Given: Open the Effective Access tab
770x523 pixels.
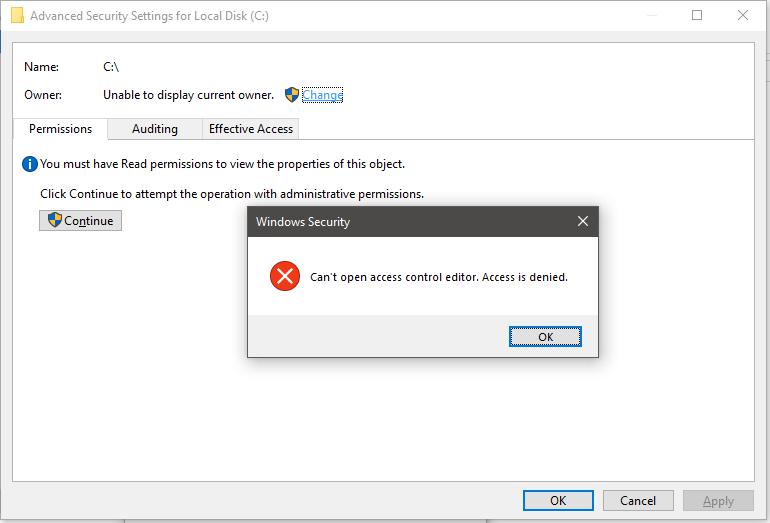Looking at the screenshot, I should [x=250, y=129].
